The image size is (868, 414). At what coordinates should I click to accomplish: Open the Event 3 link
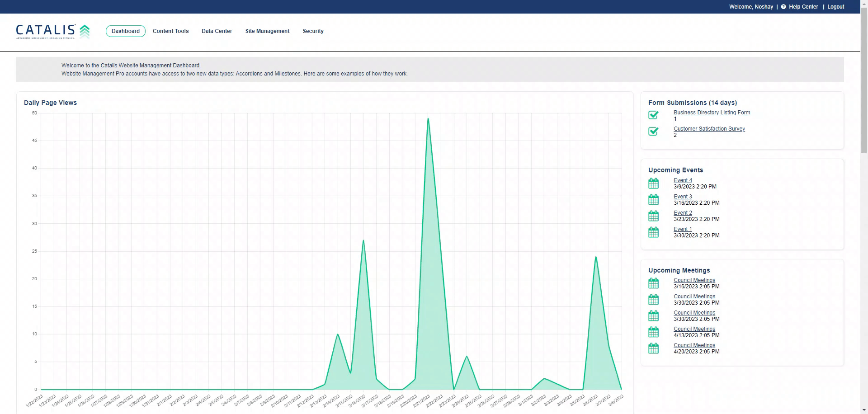click(683, 197)
